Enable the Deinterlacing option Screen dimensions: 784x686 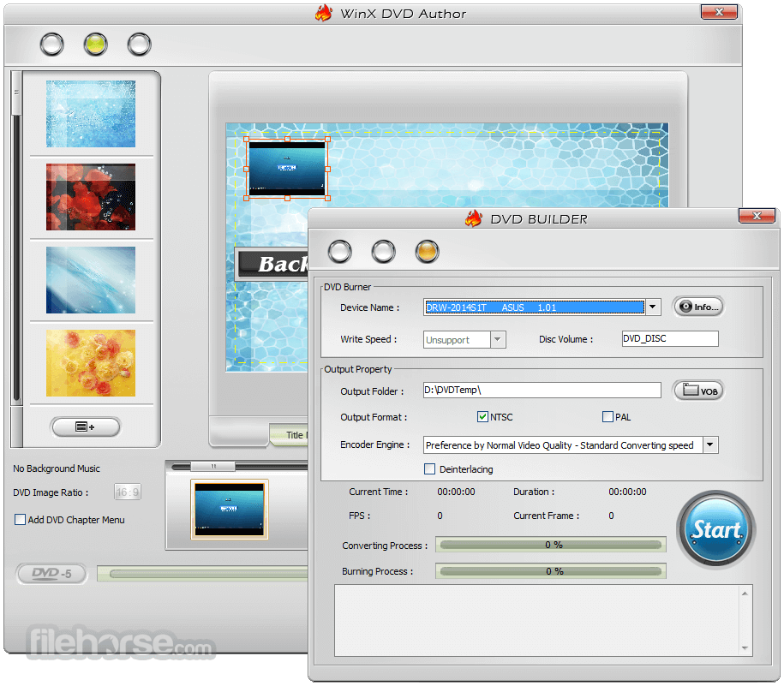click(429, 468)
